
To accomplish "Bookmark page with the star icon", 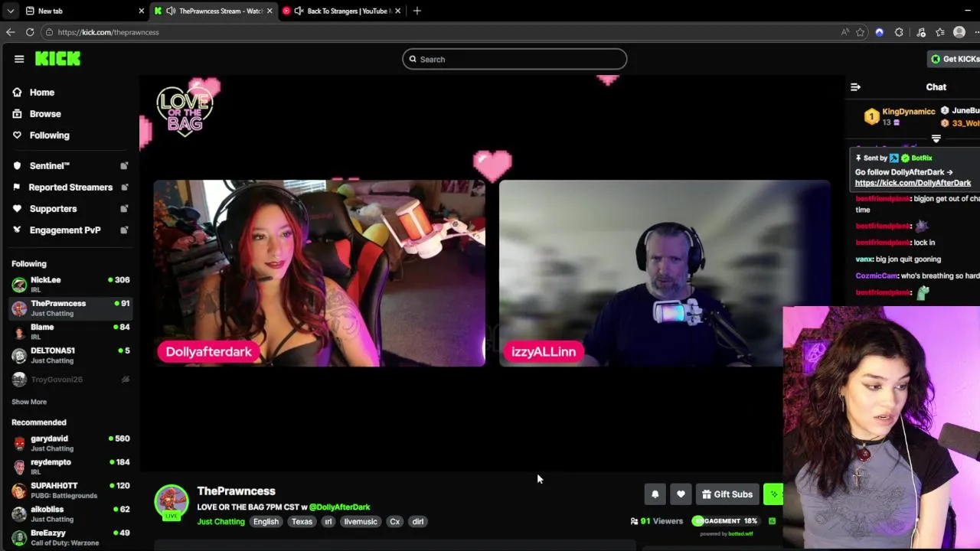I will (861, 32).
